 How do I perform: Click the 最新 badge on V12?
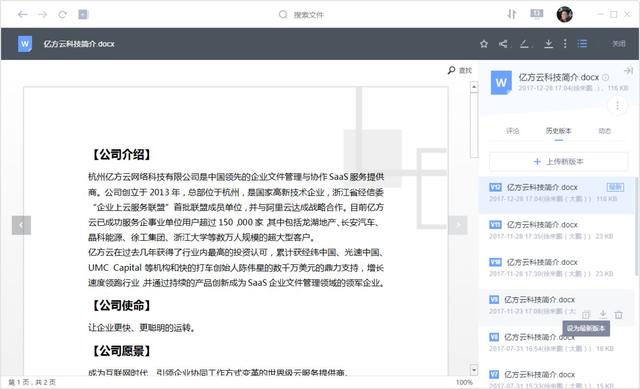pos(616,187)
